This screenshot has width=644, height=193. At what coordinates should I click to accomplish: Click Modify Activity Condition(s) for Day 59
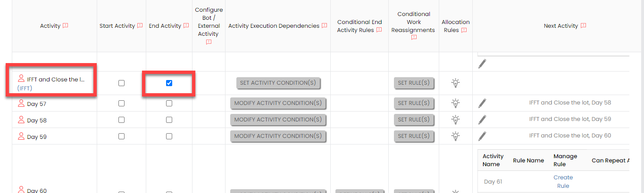tap(278, 136)
